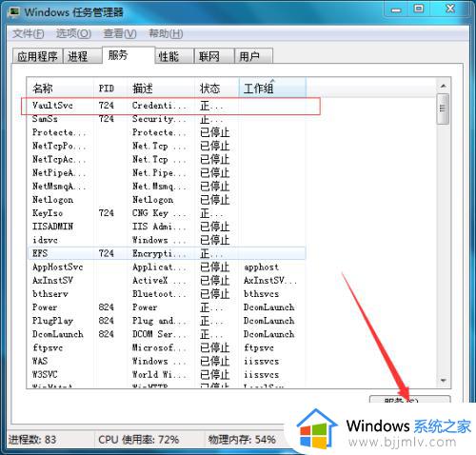Image resolution: width=476 pixels, height=455 pixels.
Task: Click the Plug and... description cell
Action: (159, 321)
